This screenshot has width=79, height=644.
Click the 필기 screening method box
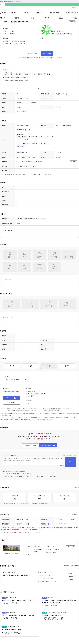pos(49,366)
